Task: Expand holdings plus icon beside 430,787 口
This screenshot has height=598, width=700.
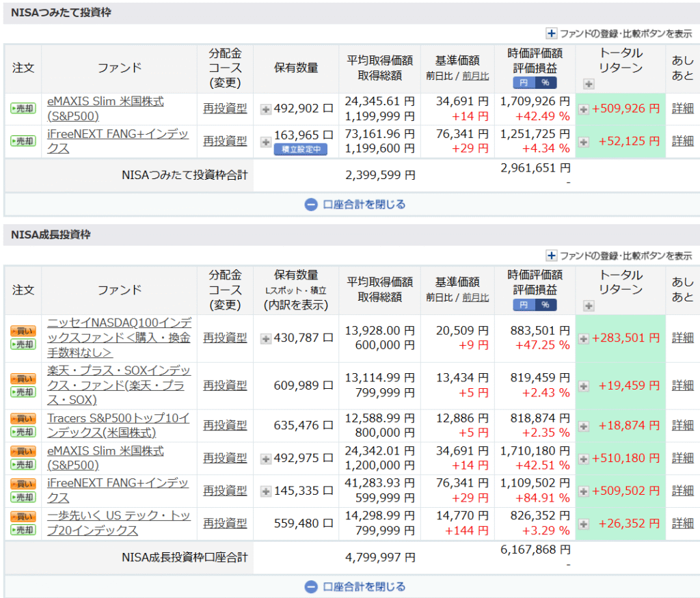Action: [266, 339]
